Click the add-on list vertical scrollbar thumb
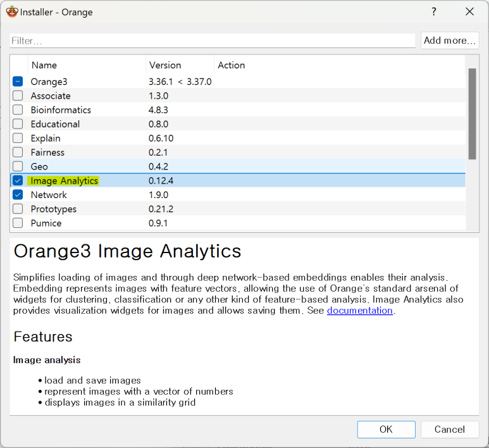 pyautogui.click(x=472, y=114)
